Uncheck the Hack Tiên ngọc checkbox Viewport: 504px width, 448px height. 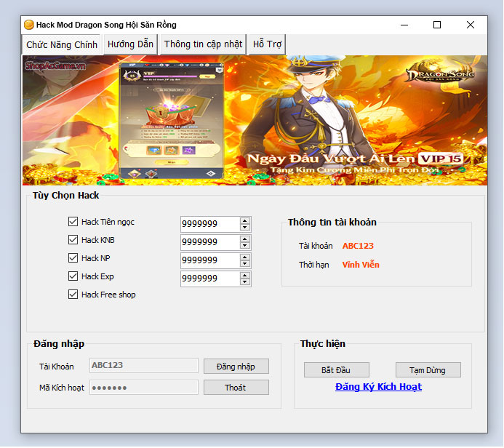click(x=73, y=221)
